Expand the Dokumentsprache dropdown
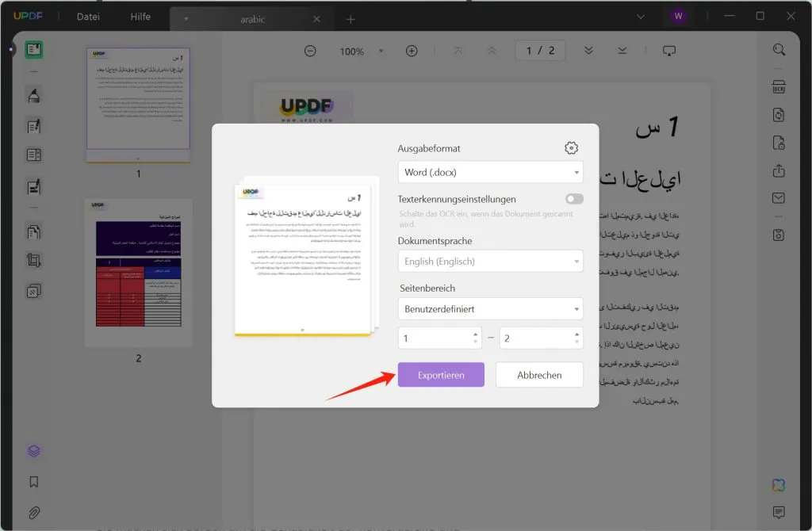The width and height of the screenshot is (812, 531). pyautogui.click(x=490, y=261)
